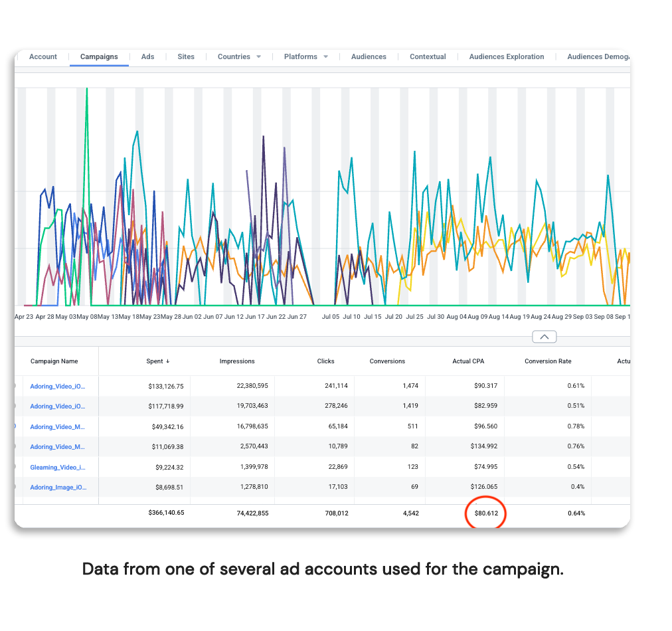Open the Countries dropdown arrow
Image resolution: width=672 pixels, height=631 pixels.
coord(258,57)
